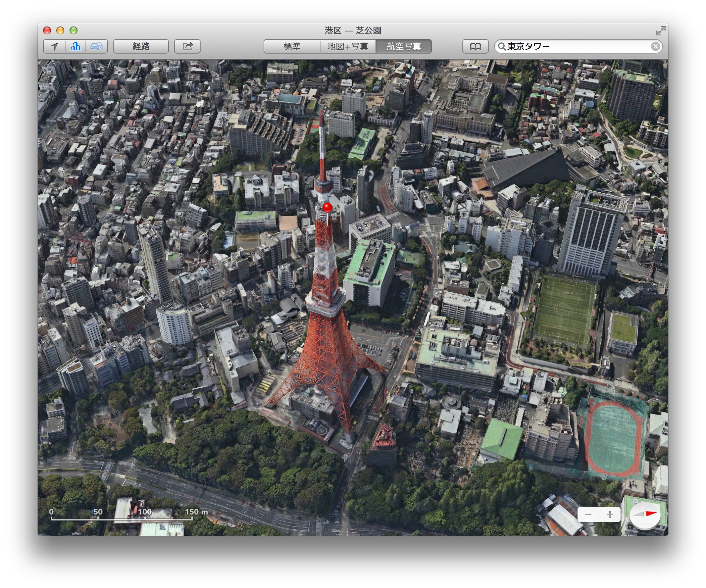Zoom in with the plus button
The width and height of the screenshot is (706, 588).
click(x=610, y=514)
